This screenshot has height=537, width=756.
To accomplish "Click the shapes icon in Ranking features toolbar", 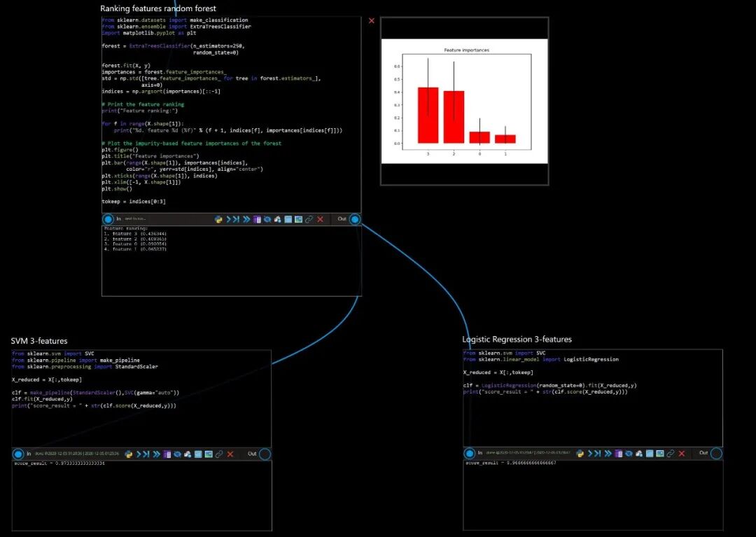I will click(277, 219).
